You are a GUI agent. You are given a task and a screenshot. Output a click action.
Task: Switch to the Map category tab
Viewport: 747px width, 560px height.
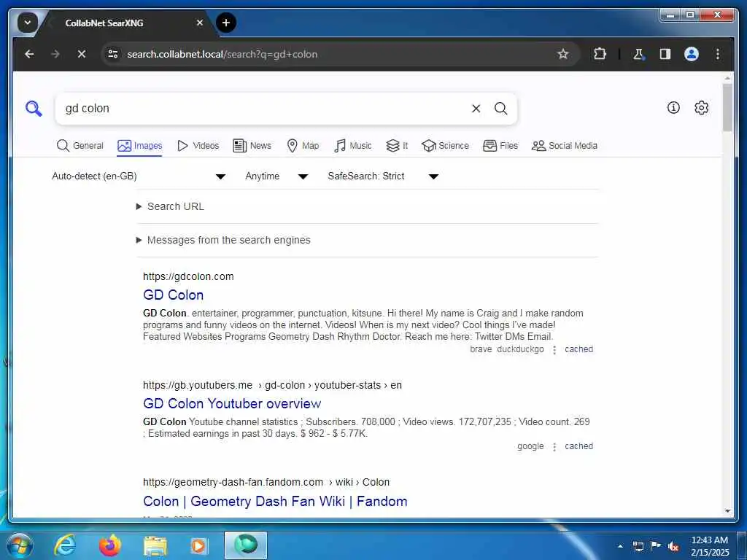click(x=303, y=146)
